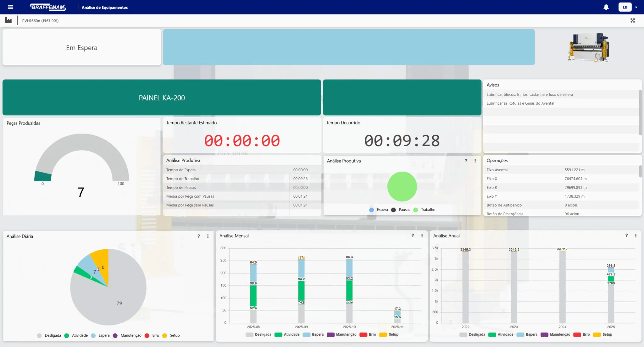Expand the EB user account dropdown arrow
This screenshot has height=347, width=644.
point(636,7)
